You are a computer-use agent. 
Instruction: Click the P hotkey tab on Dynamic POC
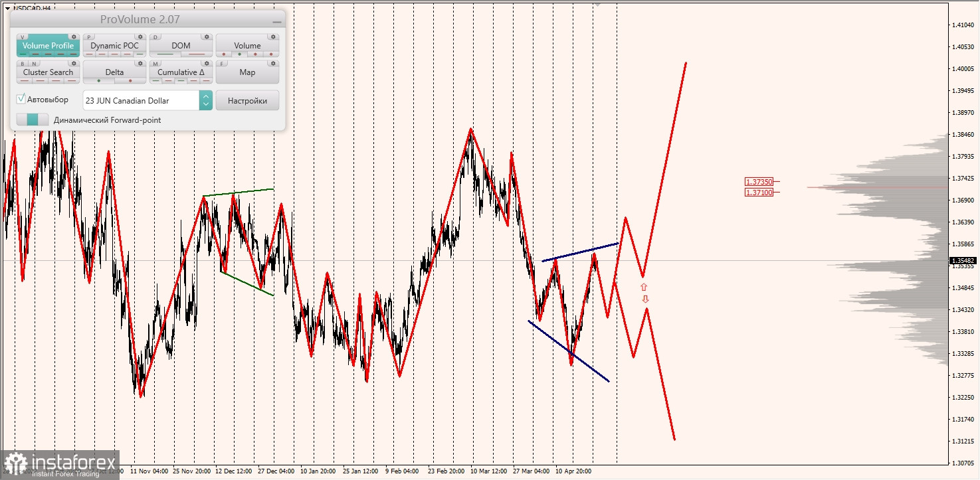point(89,37)
